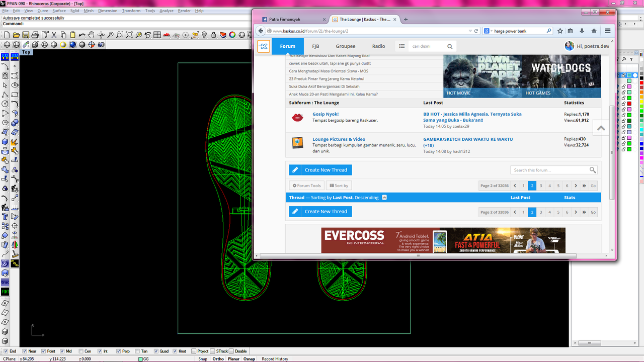Click the Copy icon in Rhino toolbar
The height and width of the screenshot is (362, 644).
click(63, 35)
